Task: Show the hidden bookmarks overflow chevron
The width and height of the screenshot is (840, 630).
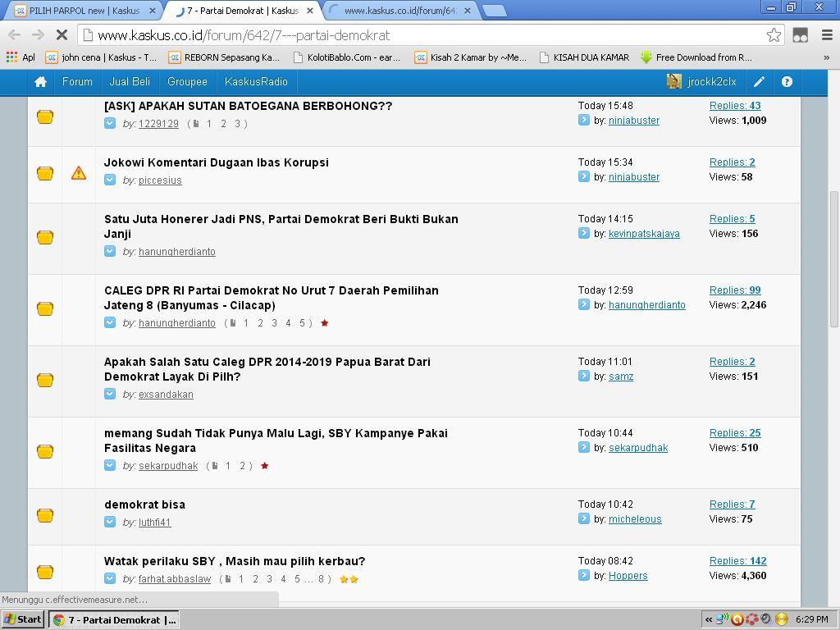Action: 826,57
